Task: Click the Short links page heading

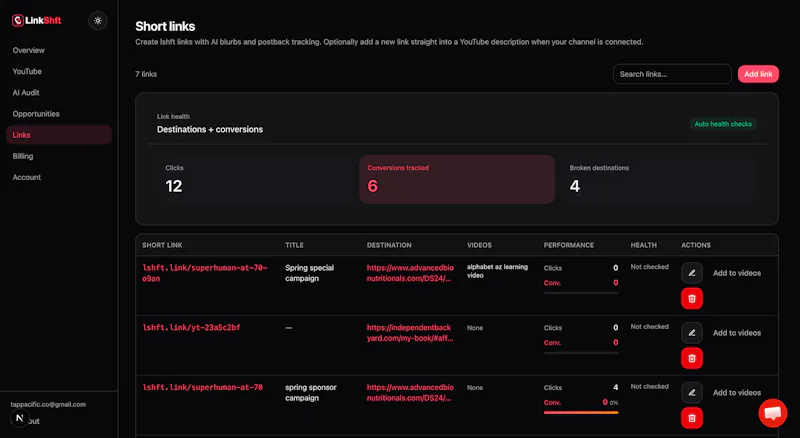Action: point(165,27)
